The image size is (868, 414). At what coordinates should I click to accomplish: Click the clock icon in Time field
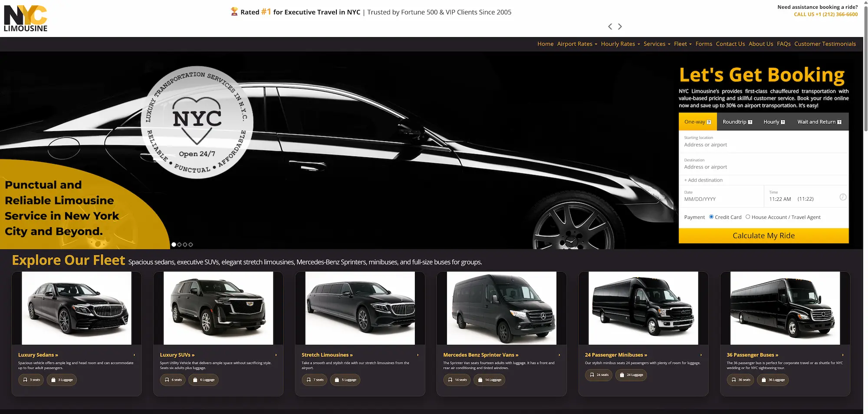click(842, 197)
